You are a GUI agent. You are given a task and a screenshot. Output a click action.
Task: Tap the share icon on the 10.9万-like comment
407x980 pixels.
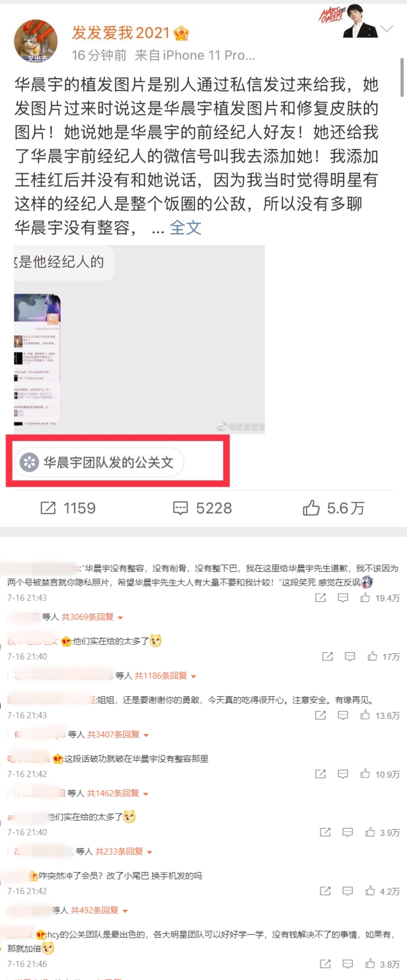click(x=320, y=774)
